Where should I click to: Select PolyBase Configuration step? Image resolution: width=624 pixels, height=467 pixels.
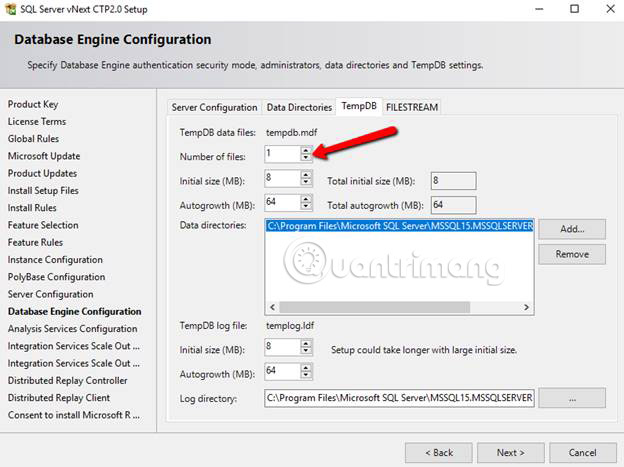point(56,277)
